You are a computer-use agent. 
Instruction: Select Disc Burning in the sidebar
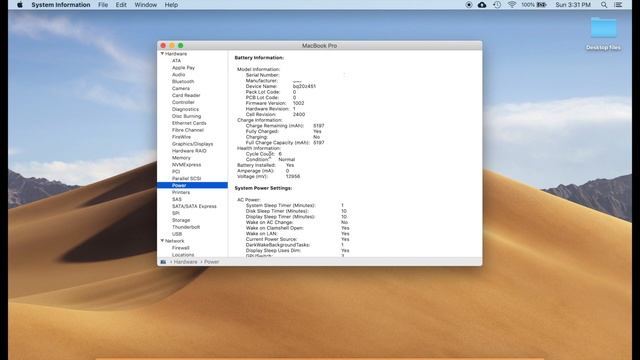[187, 116]
